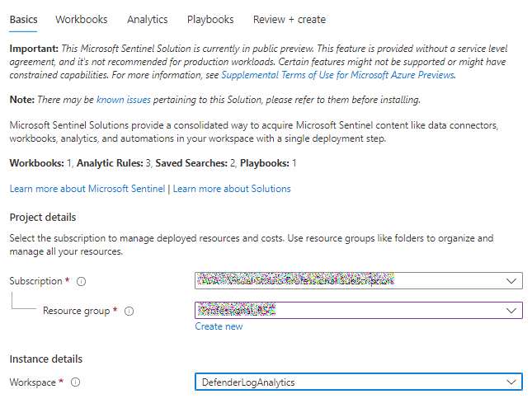Screen dimensions: 532x408
Task: Switch to Review + create tab
Action: tap(290, 19)
